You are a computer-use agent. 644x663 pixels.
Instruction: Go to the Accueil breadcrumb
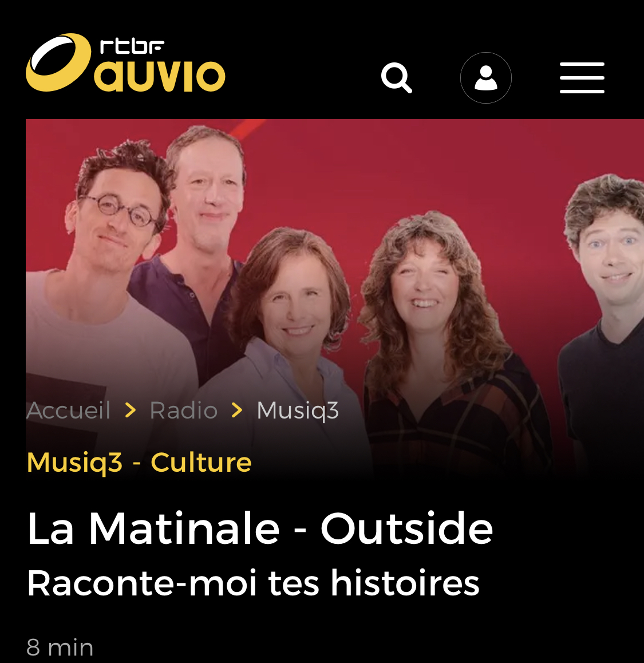pyautogui.click(x=69, y=410)
